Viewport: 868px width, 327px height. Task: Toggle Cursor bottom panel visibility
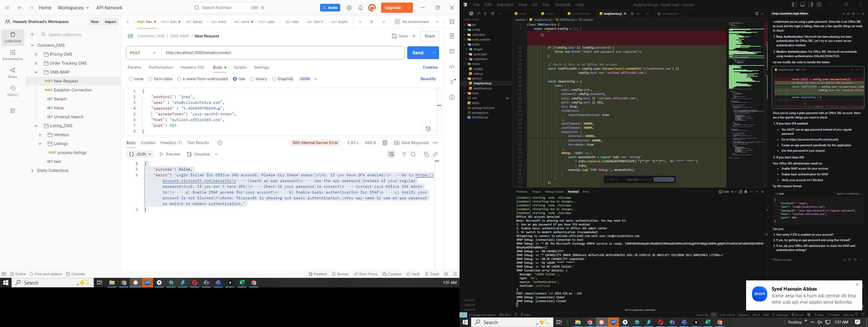click(x=803, y=5)
